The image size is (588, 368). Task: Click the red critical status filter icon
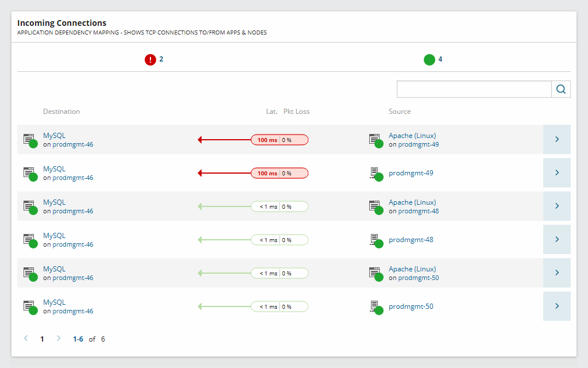[150, 59]
